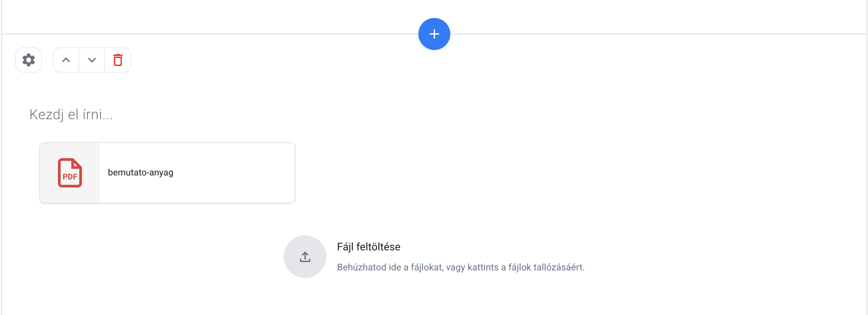This screenshot has width=868, height=315.
Task: Click the blue plus add-block button
Action: click(x=434, y=34)
